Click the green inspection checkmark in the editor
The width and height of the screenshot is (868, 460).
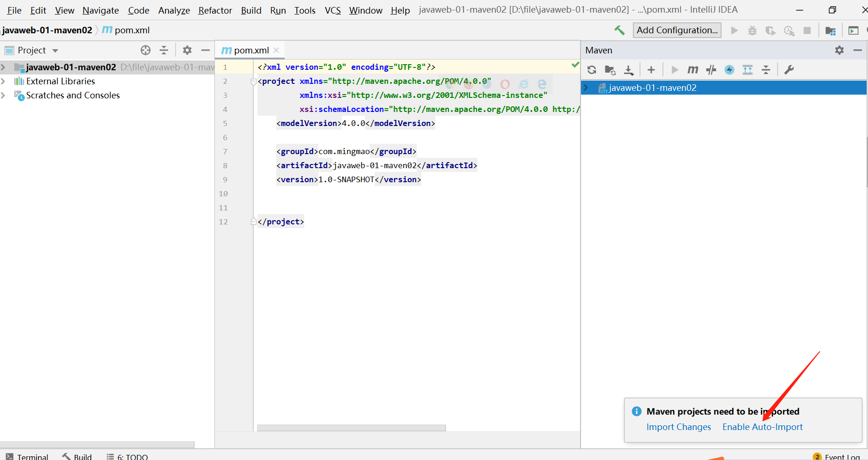tap(575, 65)
